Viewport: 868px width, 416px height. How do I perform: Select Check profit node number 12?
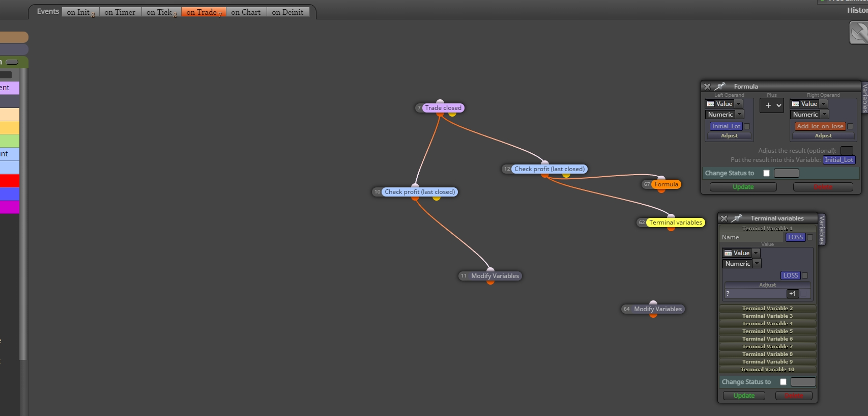pos(549,169)
